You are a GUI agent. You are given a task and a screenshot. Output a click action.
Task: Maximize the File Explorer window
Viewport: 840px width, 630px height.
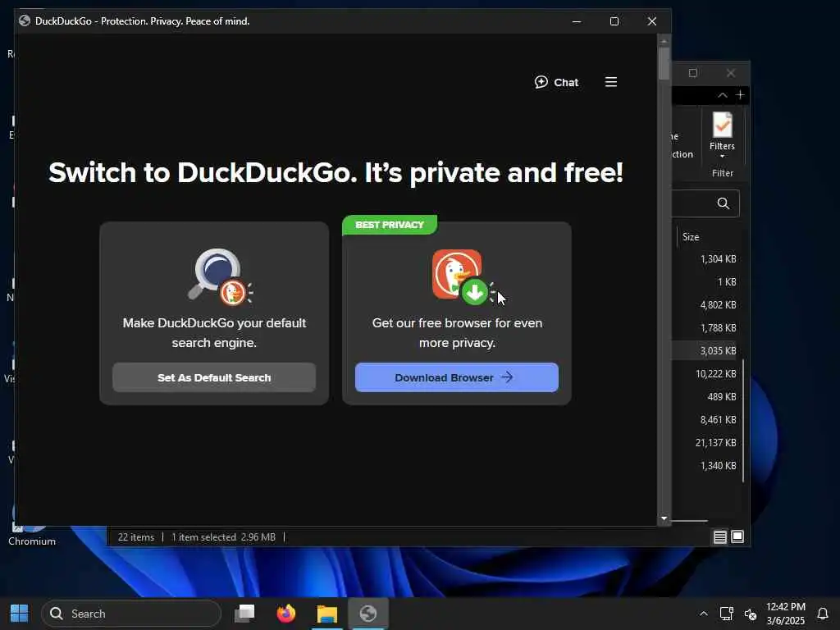[693, 73]
